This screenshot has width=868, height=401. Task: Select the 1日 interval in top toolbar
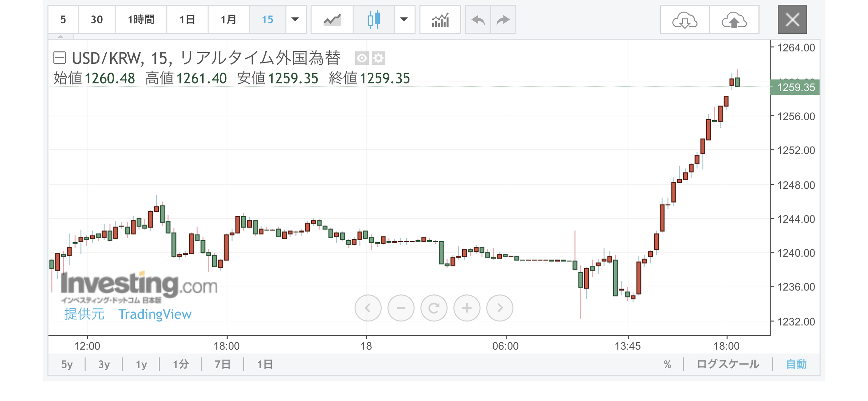[187, 19]
